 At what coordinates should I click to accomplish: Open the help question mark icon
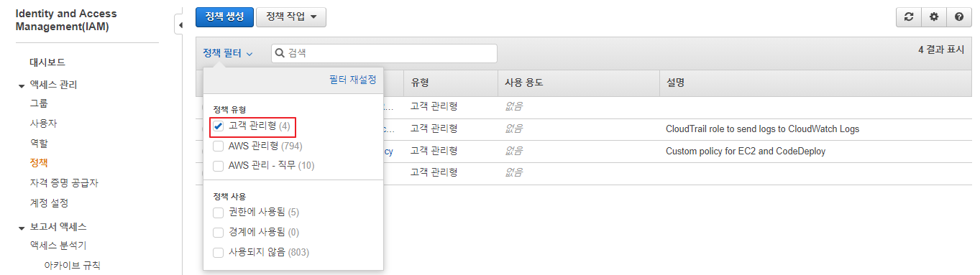[959, 17]
